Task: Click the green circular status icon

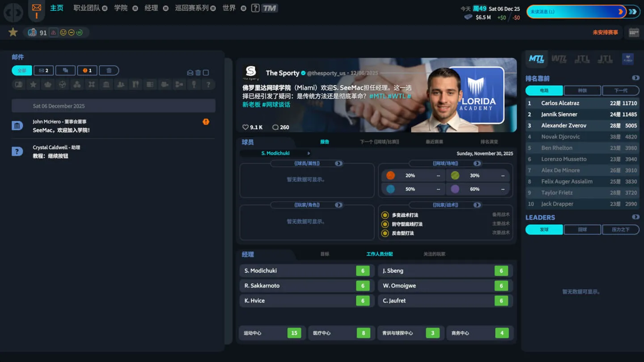Action: [x=79, y=33]
